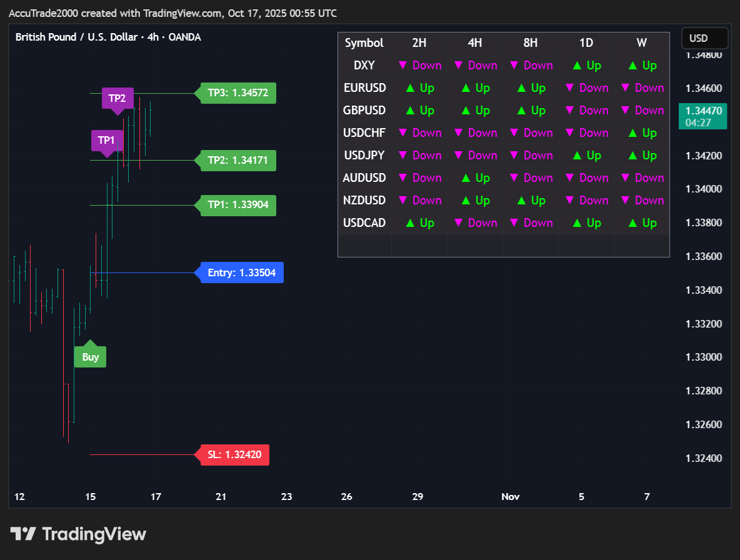
Task: Click the USDJPY symbol row name
Action: pyautogui.click(x=364, y=156)
